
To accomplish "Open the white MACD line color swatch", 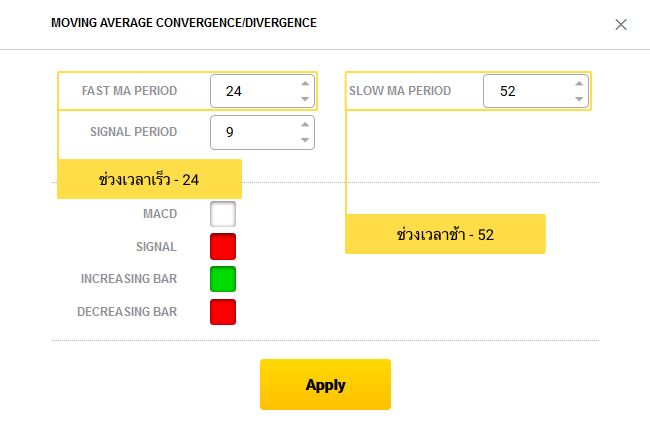I will [x=223, y=214].
